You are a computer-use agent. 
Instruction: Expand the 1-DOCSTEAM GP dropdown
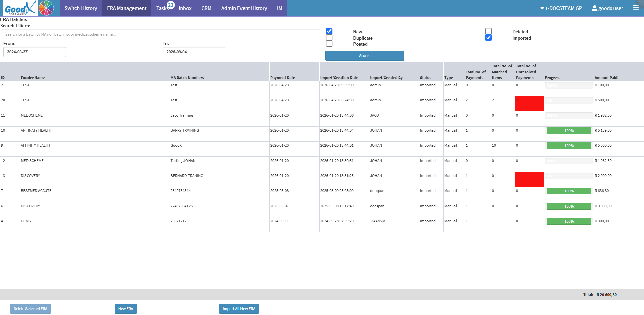click(x=561, y=8)
